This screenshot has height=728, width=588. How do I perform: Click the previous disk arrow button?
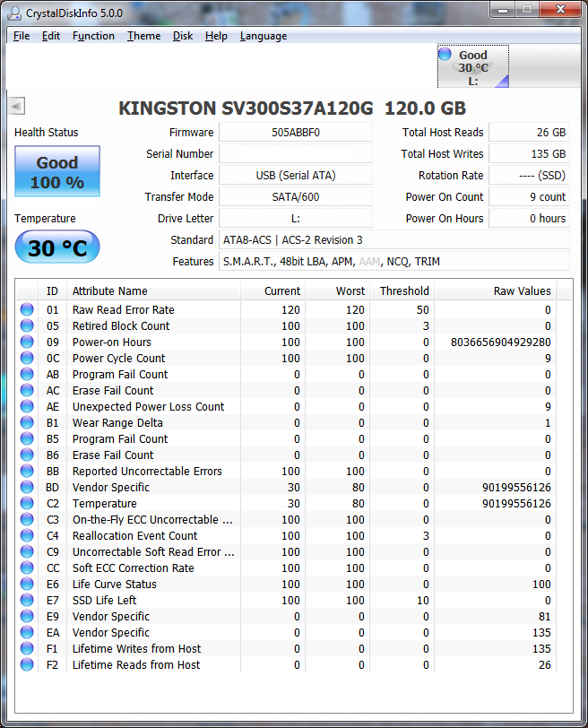pos(16,107)
